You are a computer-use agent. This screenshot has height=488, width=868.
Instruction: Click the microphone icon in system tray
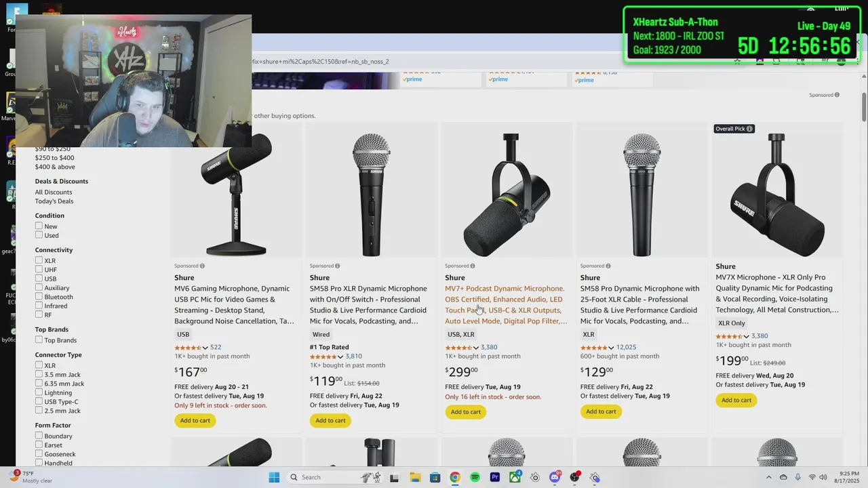[797, 477]
